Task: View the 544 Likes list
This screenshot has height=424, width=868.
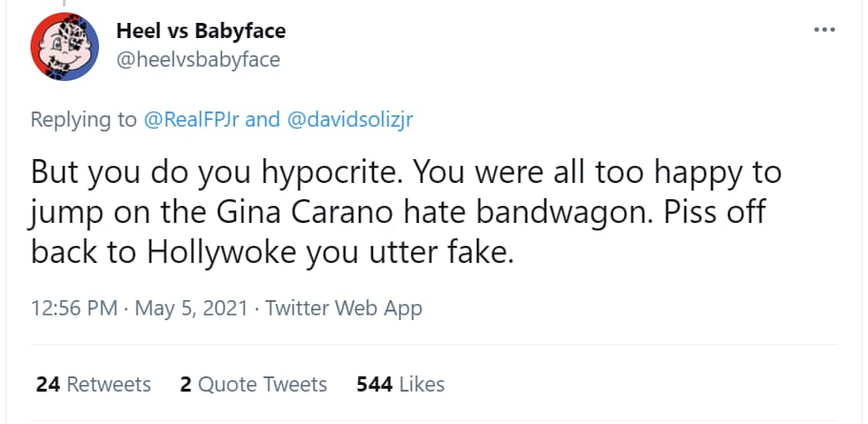Action: (x=401, y=384)
